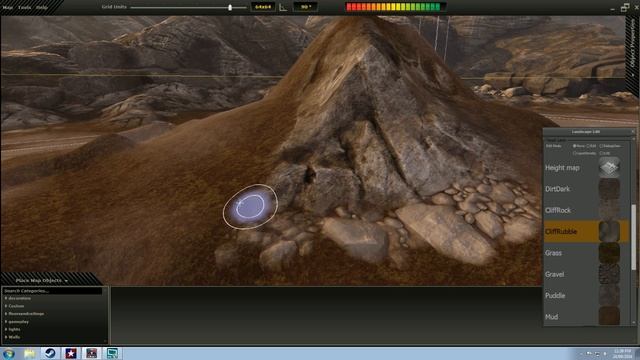Click the DirtDark layer name
The image size is (640, 360).
click(x=557, y=189)
